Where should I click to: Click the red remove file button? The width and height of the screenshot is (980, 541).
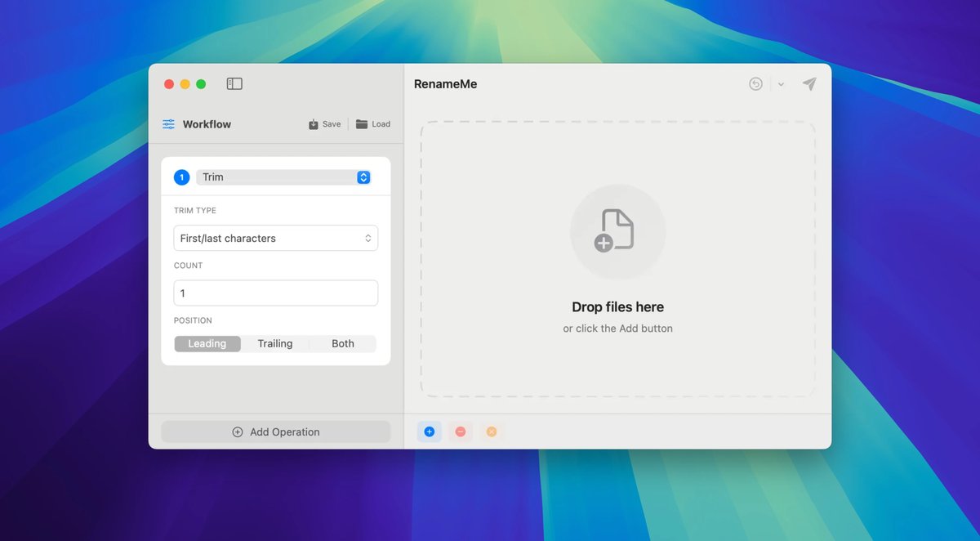coord(461,431)
